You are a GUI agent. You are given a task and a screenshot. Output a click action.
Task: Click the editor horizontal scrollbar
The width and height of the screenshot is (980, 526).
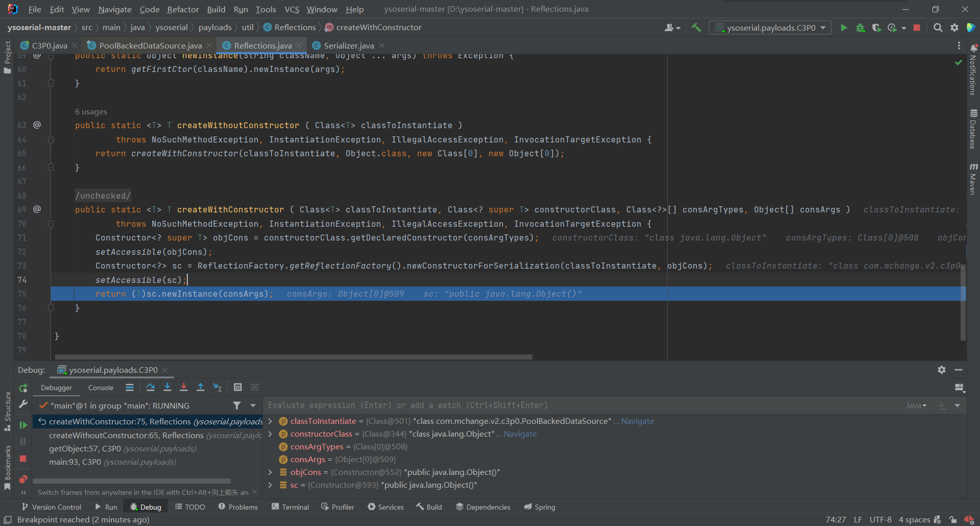[x=293, y=357]
